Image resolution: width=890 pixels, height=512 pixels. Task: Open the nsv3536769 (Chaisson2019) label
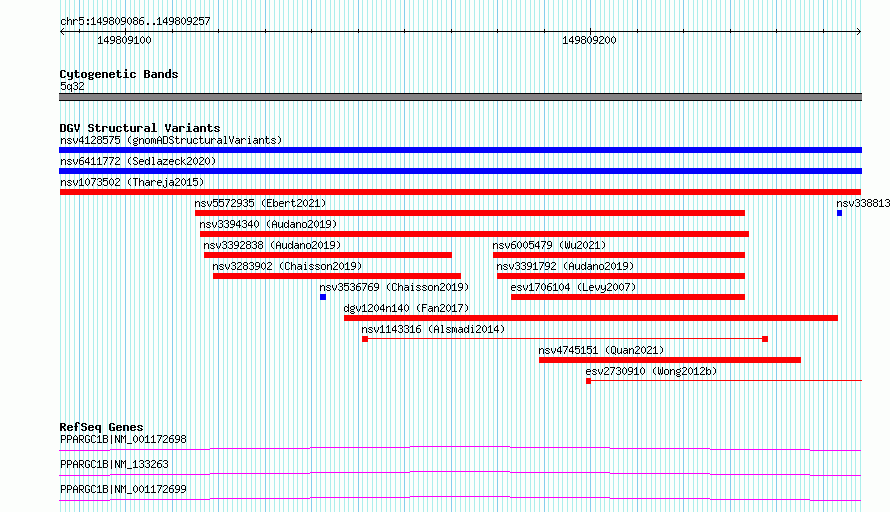[394, 287]
